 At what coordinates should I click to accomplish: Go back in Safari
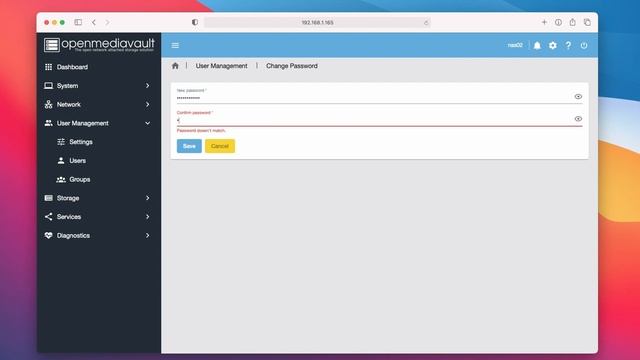click(x=94, y=22)
